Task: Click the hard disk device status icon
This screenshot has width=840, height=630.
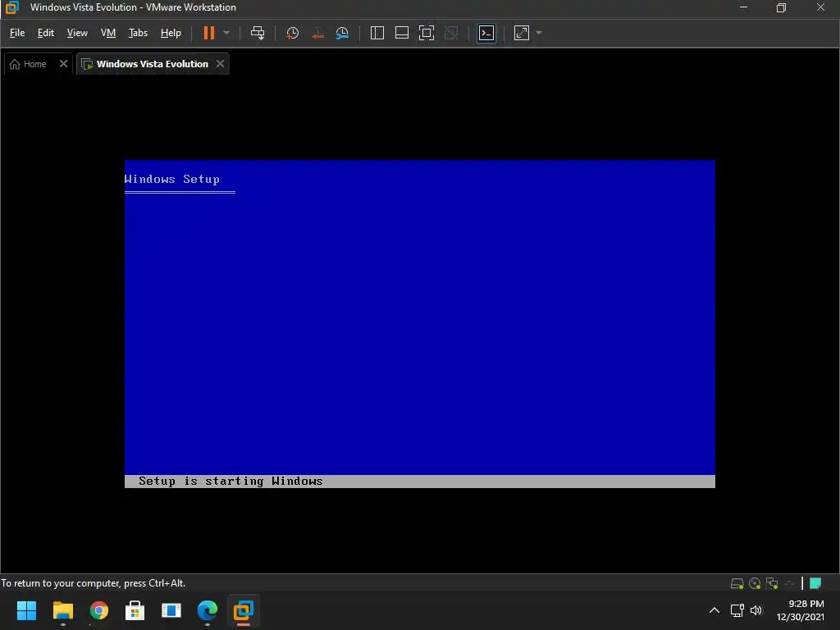Action: coord(737,583)
